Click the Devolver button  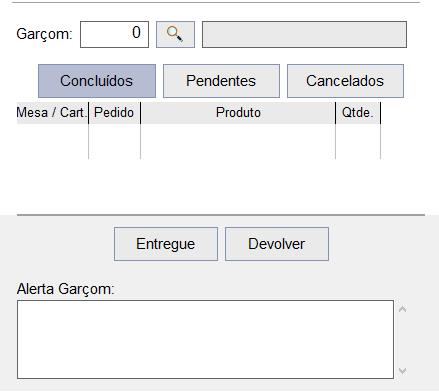coord(277,244)
